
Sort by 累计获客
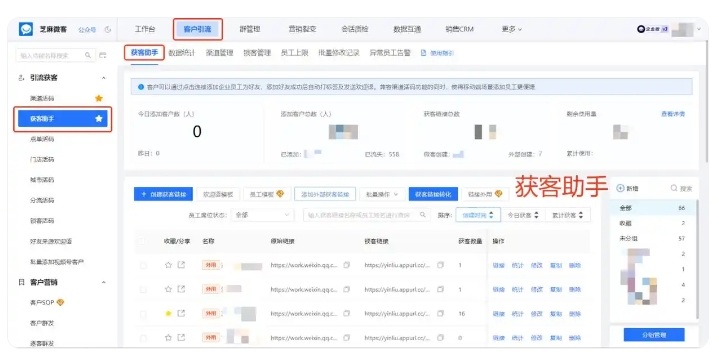[x=568, y=215]
